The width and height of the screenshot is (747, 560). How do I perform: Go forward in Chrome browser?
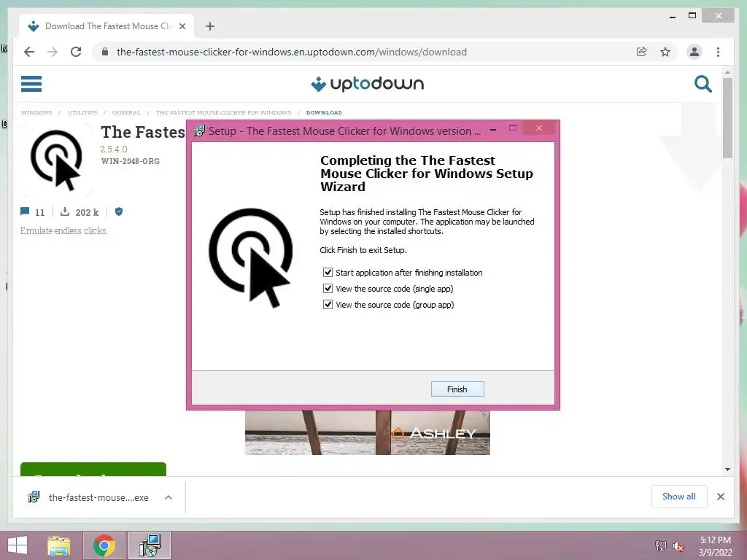[53, 52]
